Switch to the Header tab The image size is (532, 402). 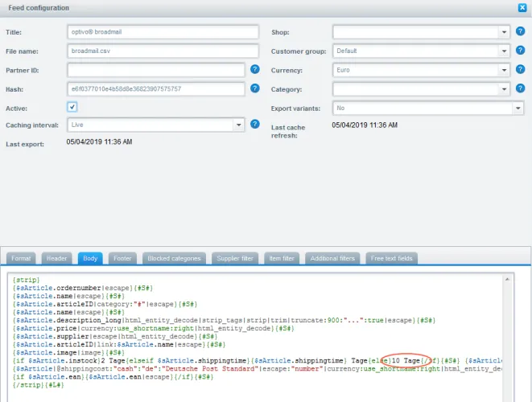[x=56, y=258]
